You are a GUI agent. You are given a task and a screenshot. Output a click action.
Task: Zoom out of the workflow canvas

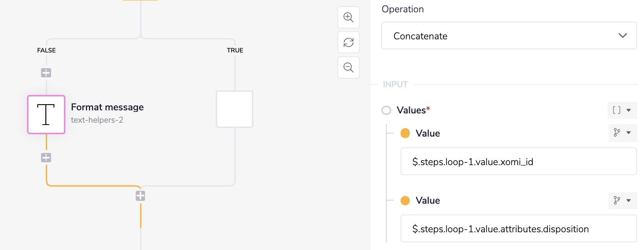click(x=349, y=68)
